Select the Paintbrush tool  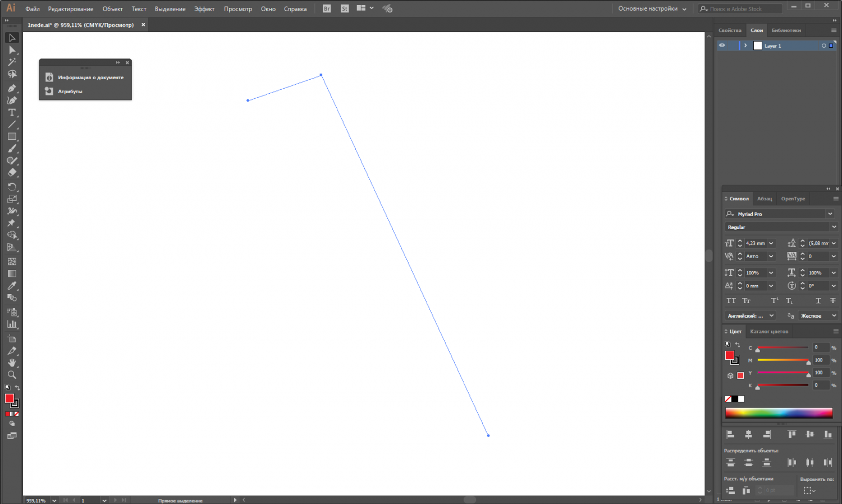point(12,149)
